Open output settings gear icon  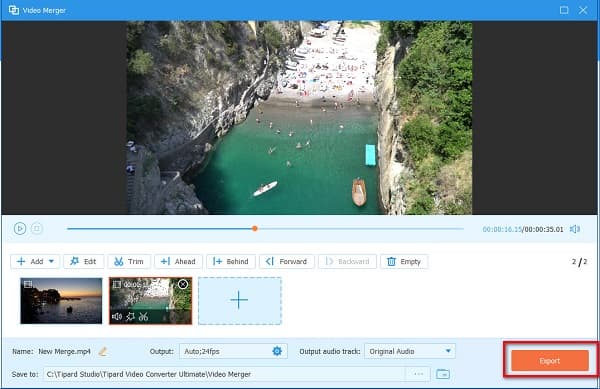click(277, 351)
